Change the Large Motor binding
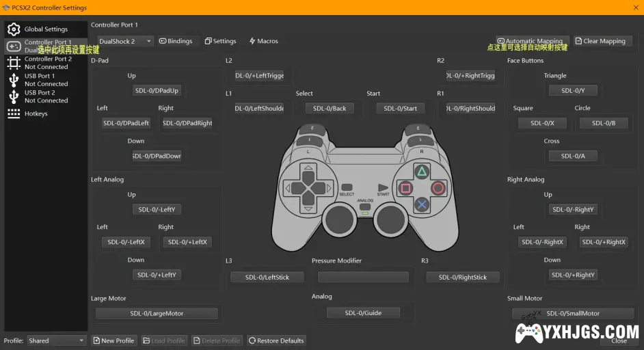Image resolution: width=644 pixels, height=350 pixels. [157, 313]
